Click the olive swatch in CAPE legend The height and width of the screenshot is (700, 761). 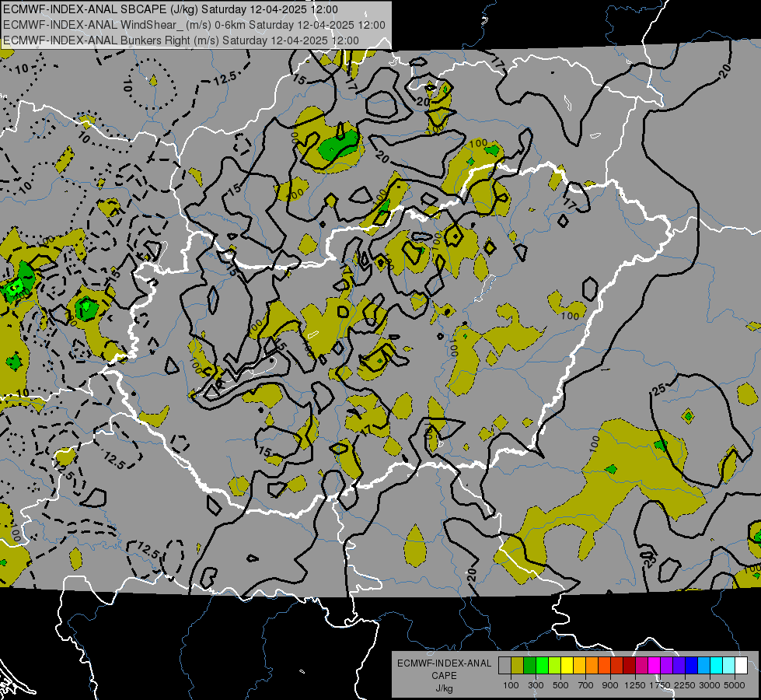tap(518, 665)
